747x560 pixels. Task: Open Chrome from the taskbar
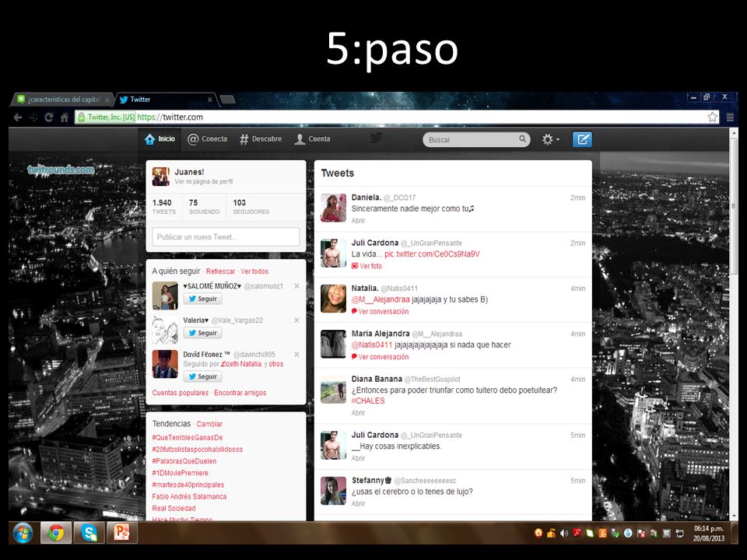[56, 533]
